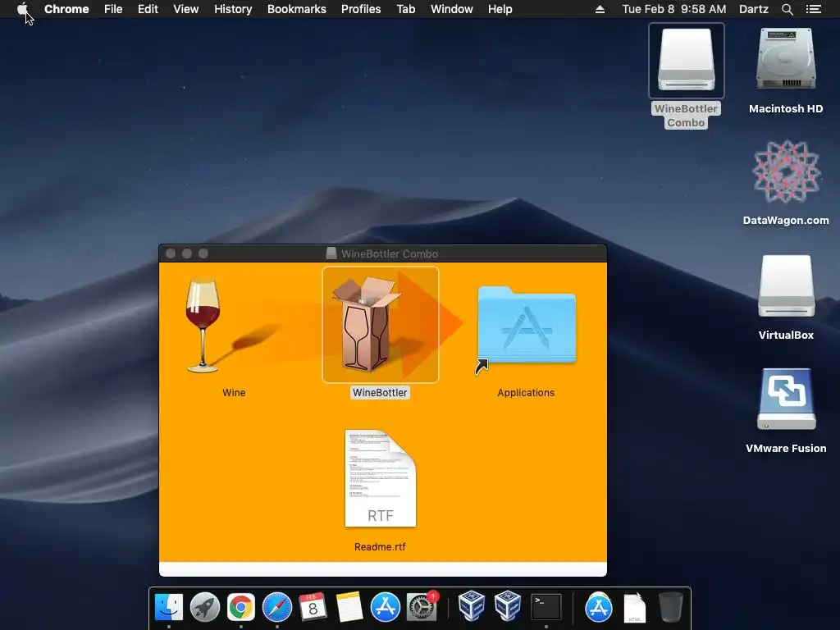Select the Readme.rtf document icon
The height and width of the screenshot is (630, 840).
point(380,478)
